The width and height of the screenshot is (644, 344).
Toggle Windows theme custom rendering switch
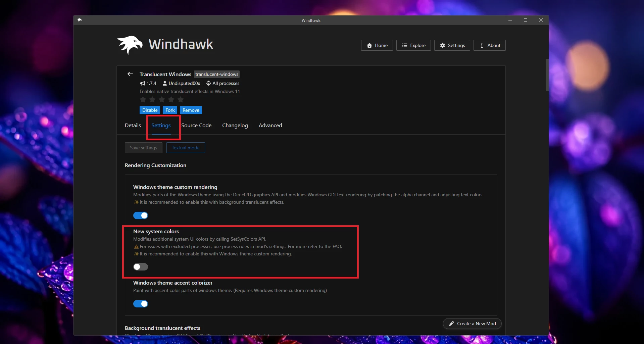[x=141, y=215]
